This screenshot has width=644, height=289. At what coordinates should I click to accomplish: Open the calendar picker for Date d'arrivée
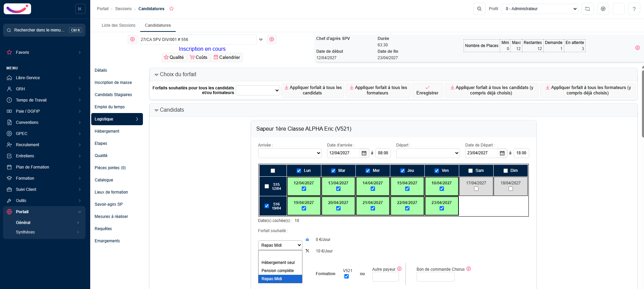(x=364, y=153)
